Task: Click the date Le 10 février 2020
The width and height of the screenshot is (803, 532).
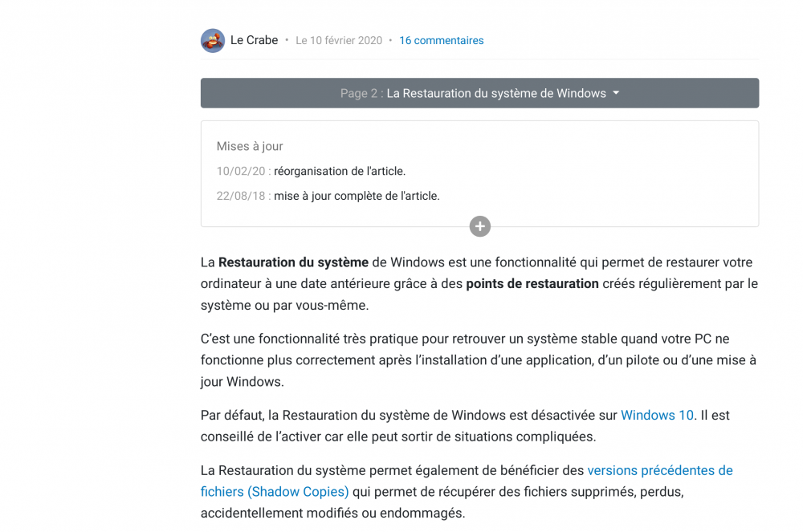Action: point(339,41)
